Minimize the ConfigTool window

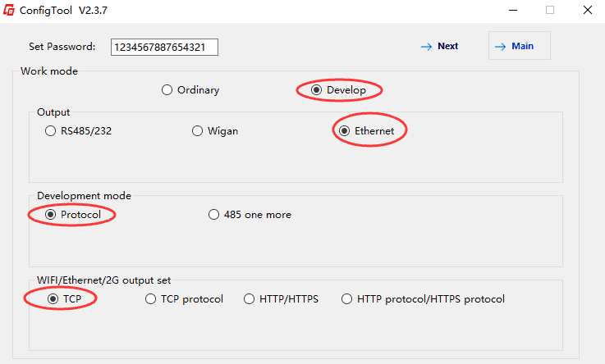512,11
